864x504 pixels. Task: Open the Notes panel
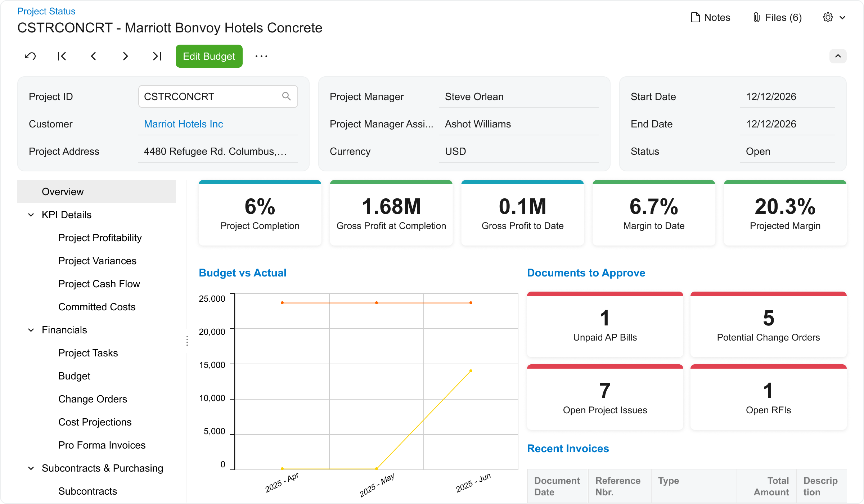point(710,17)
